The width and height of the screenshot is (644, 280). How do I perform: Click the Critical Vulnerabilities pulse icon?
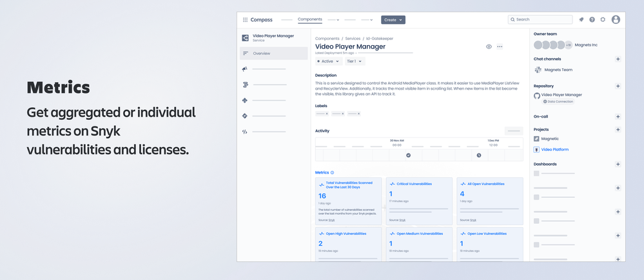tap(392, 185)
